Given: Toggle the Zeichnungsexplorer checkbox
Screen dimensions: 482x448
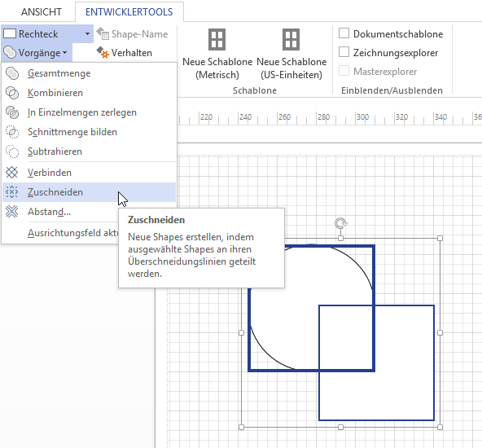Looking at the screenshot, I should click(344, 52).
